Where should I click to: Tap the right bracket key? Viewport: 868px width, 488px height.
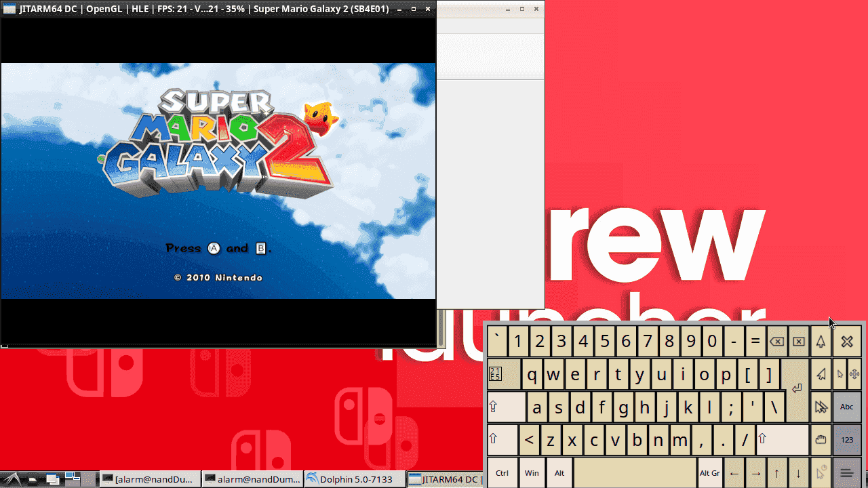coord(769,374)
